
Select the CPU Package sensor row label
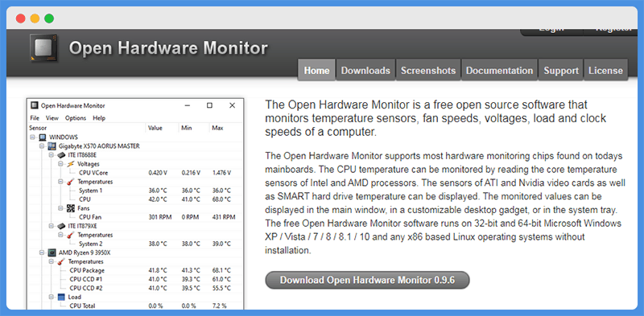[x=87, y=270]
